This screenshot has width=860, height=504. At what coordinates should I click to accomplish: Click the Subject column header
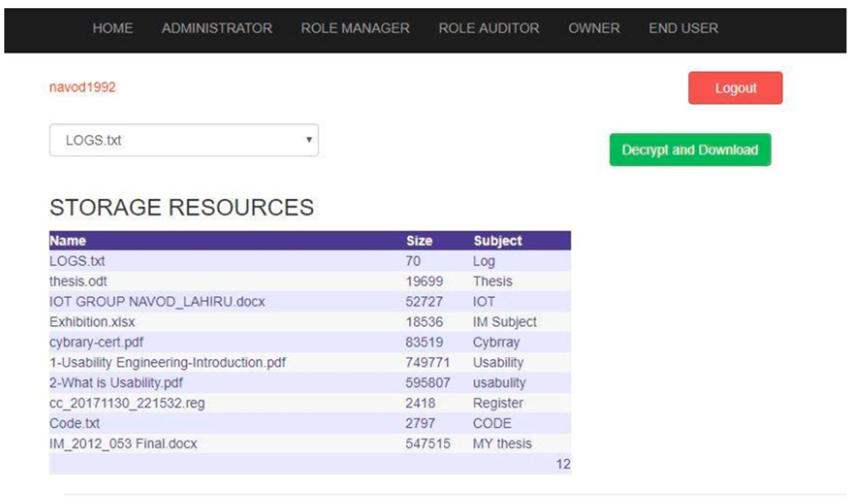(x=498, y=241)
